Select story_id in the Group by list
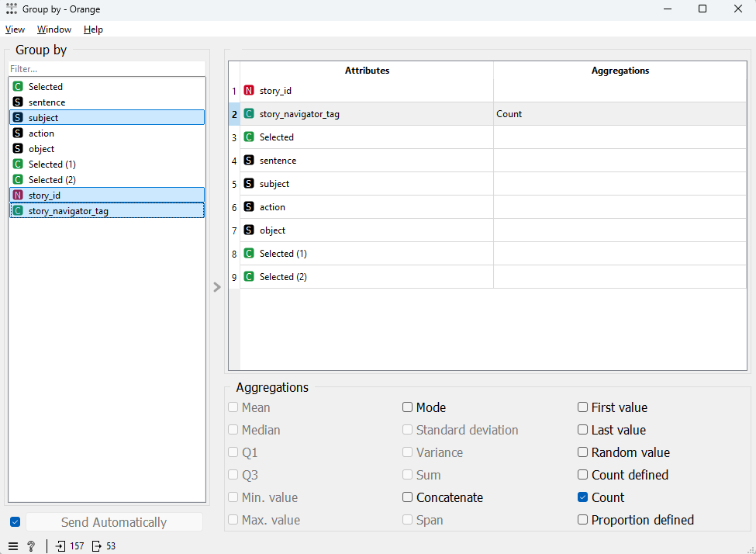Screen dimensions: 756x554 [107, 196]
